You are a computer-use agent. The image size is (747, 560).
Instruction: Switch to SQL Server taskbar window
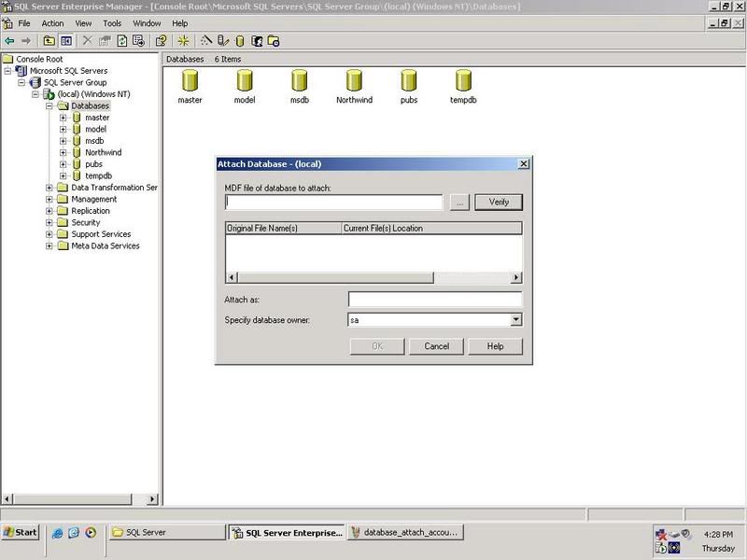167,532
